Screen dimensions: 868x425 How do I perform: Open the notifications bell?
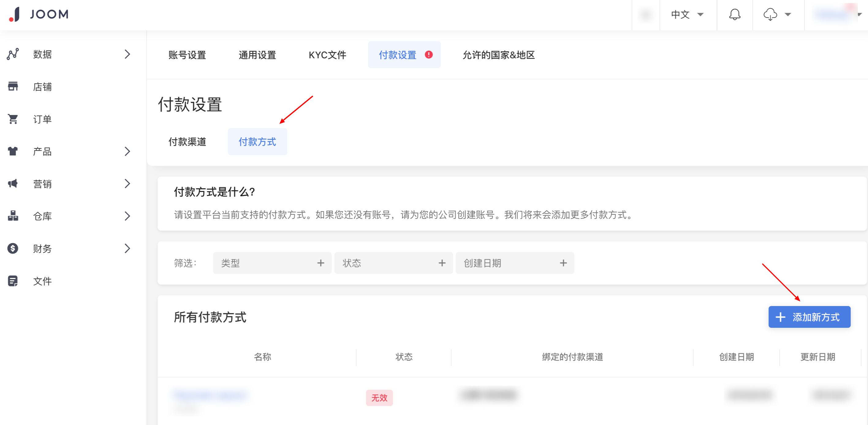(734, 14)
